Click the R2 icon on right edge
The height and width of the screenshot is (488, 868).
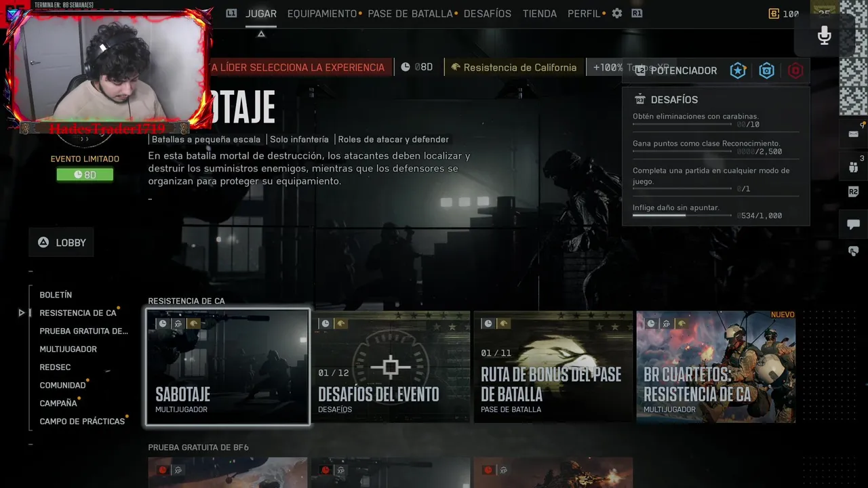853,192
